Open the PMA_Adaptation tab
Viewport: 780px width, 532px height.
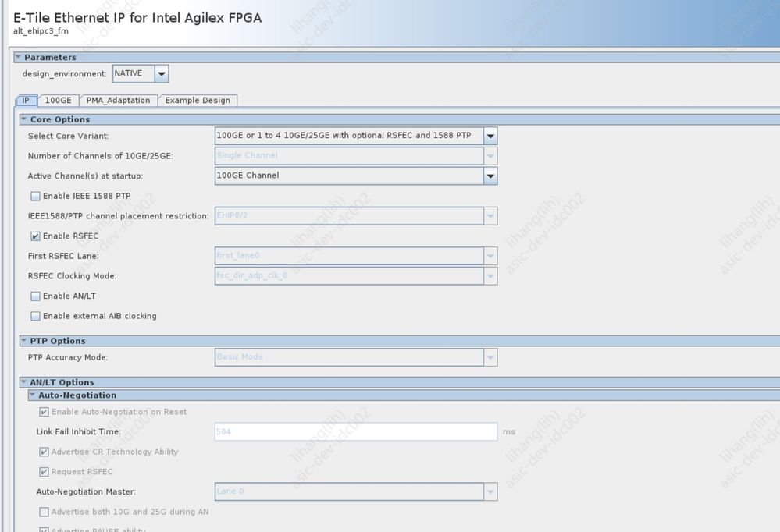coord(119,101)
